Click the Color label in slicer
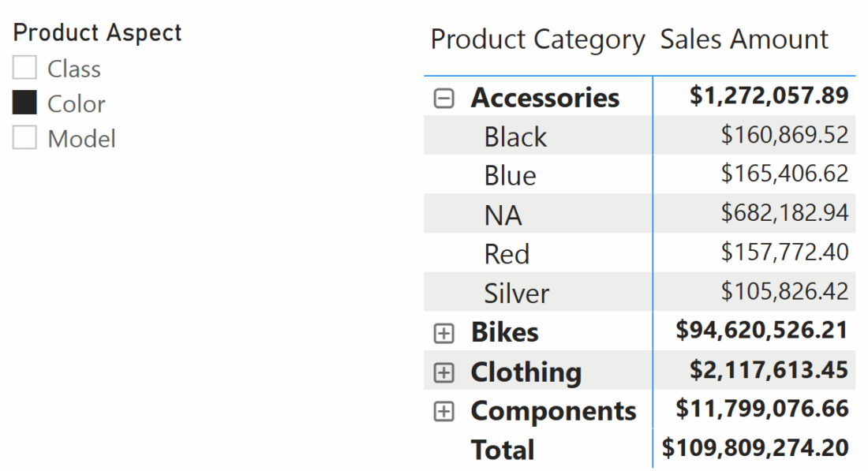The width and height of the screenshot is (868, 471). 77,104
